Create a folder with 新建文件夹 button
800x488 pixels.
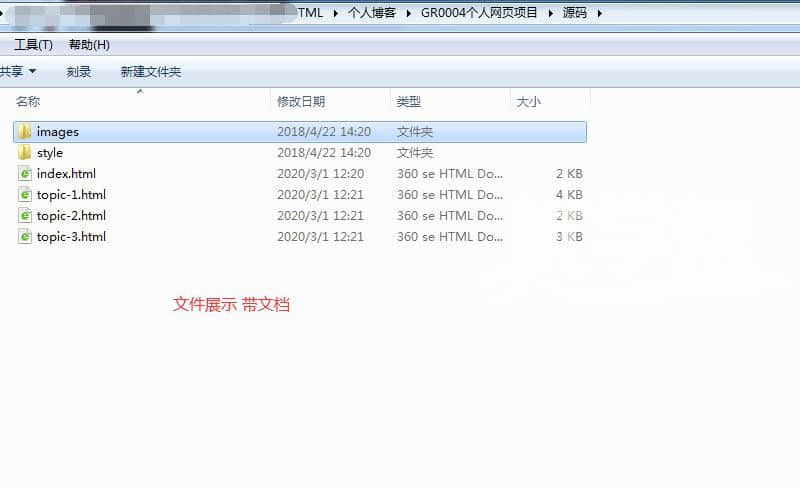coord(151,72)
